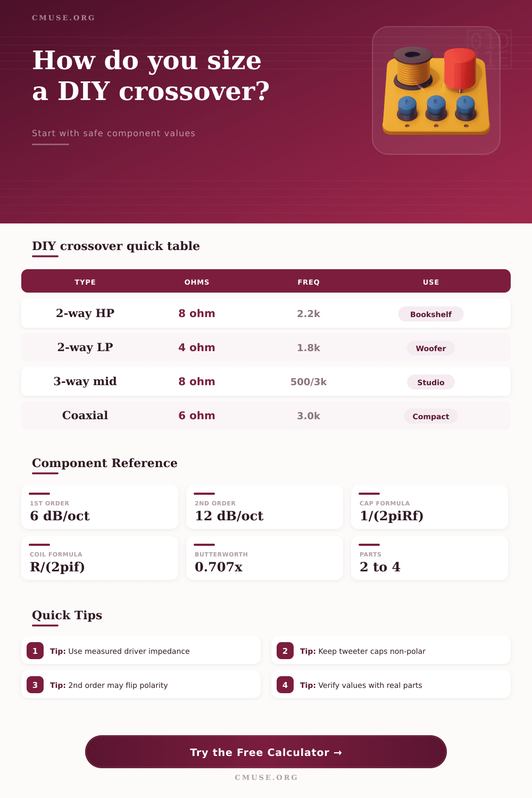Image resolution: width=532 pixels, height=798 pixels.
Task: Click the FREQ column header
Action: coord(309,282)
